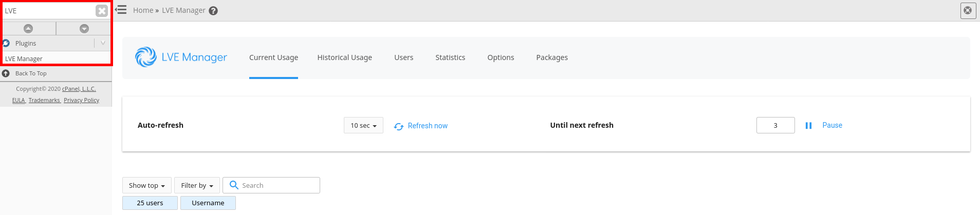This screenshot has width=980, height=215.
Task: Click the expand-all down arrow in sidebar
Action: coord(84,29)
